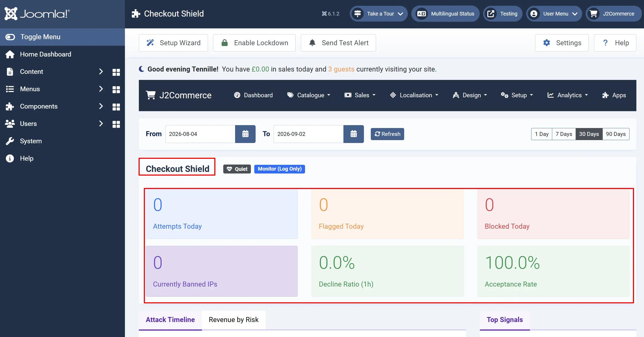The image size is (644, 337).
Task: Select the Top Signals tab
Action: point(505,320)
